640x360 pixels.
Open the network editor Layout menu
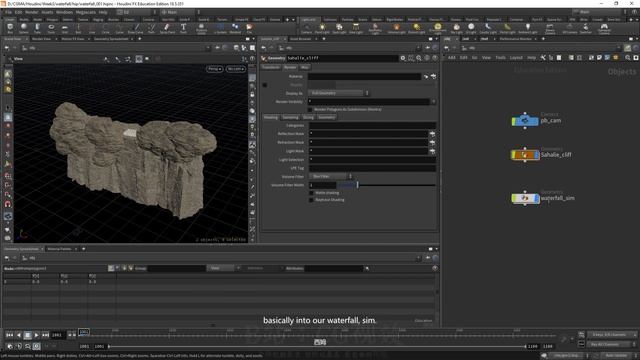[x=516, y=58]
